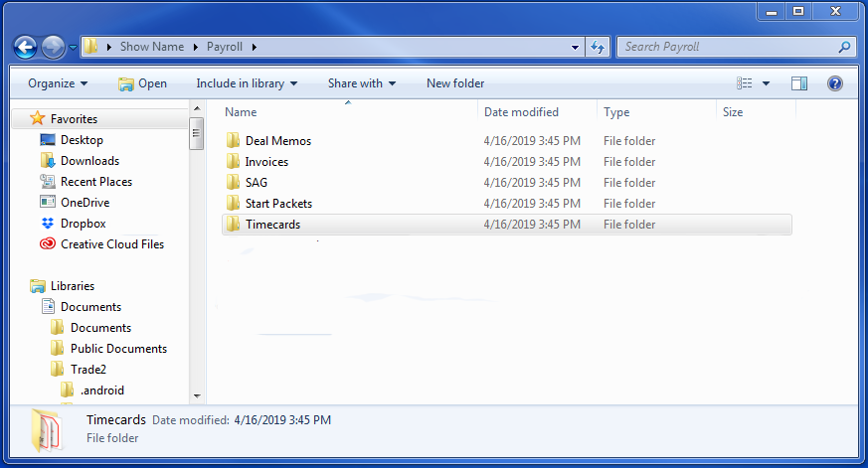
Task: Click the New folder button
Action: pos(455,83)
